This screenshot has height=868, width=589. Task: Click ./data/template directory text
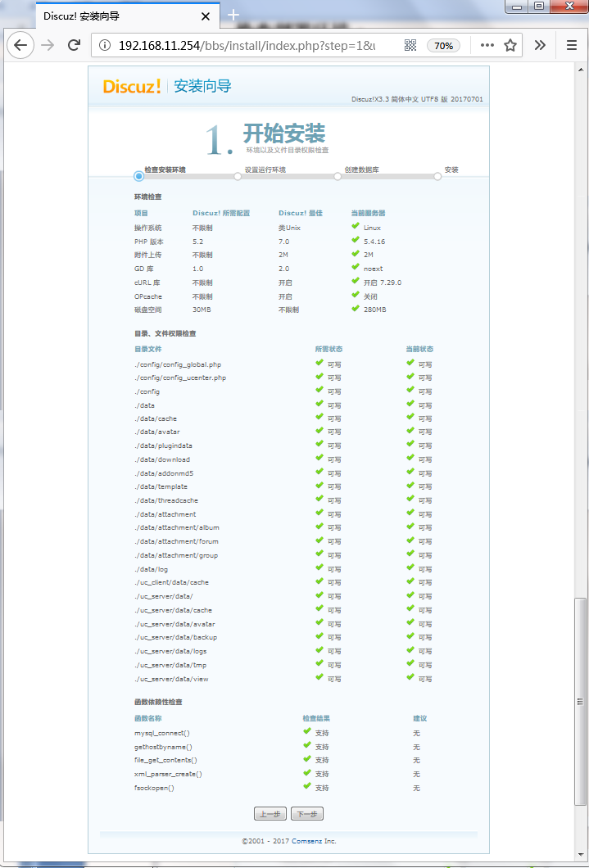pos(161,486)
